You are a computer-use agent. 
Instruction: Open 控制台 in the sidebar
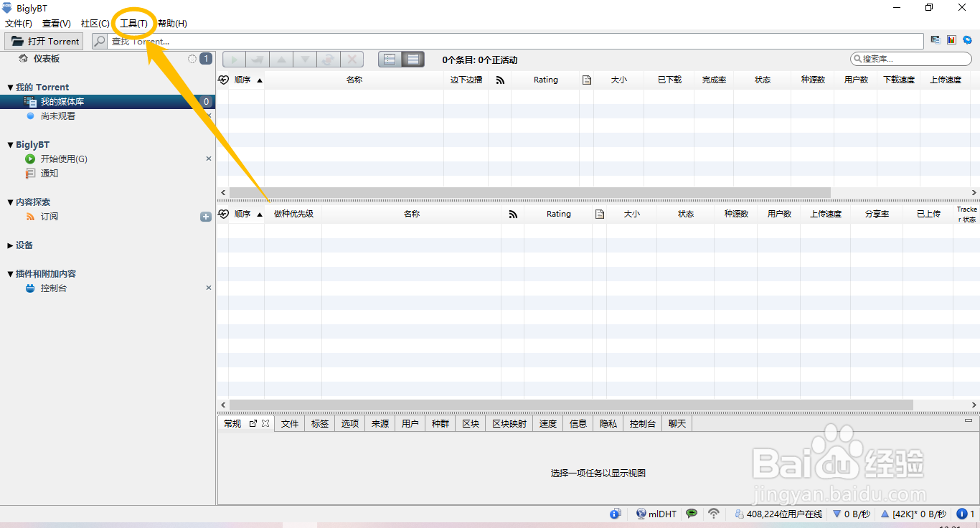tap(54, 288)
